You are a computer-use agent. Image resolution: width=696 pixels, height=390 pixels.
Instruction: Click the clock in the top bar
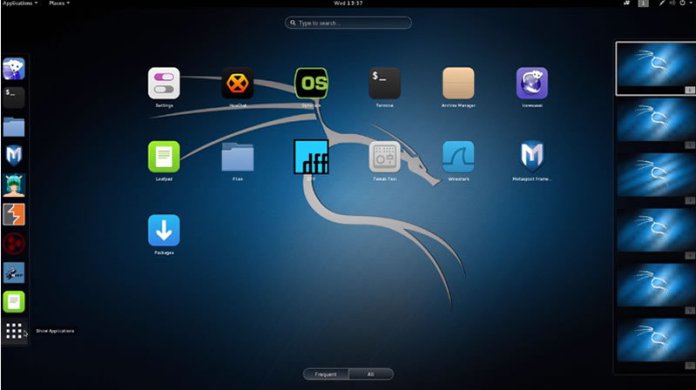pyautogui.click(x=348, y=3)
